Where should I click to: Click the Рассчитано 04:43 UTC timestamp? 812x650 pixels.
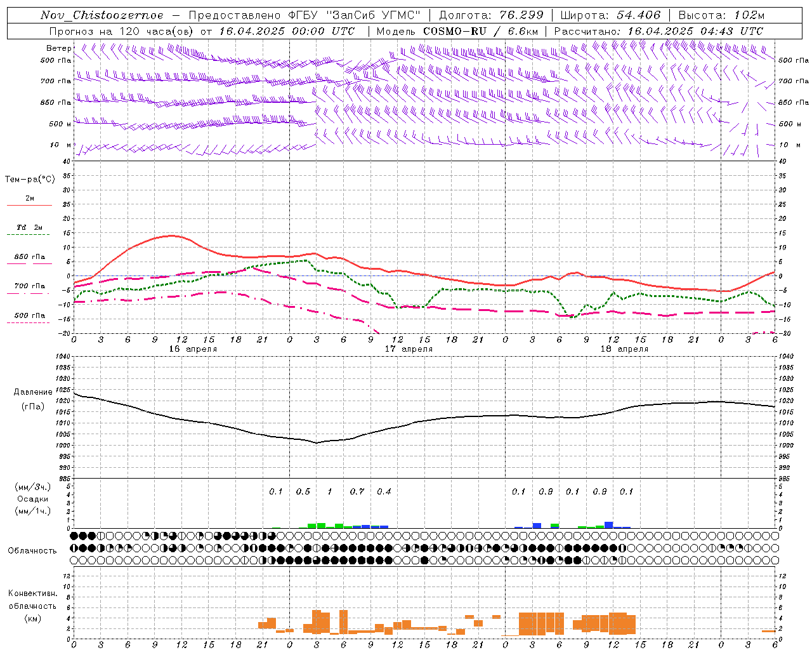tap(659, 31)
